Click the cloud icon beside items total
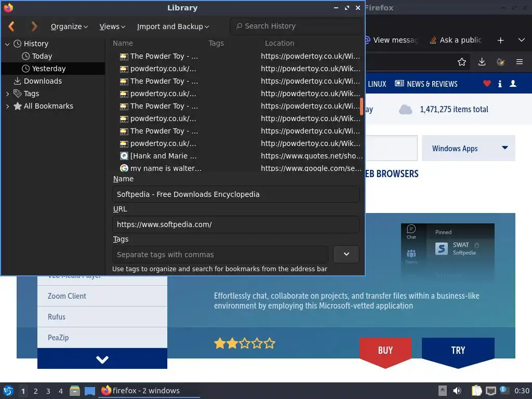This screenshot has width=532, height=399. point(405,109)
